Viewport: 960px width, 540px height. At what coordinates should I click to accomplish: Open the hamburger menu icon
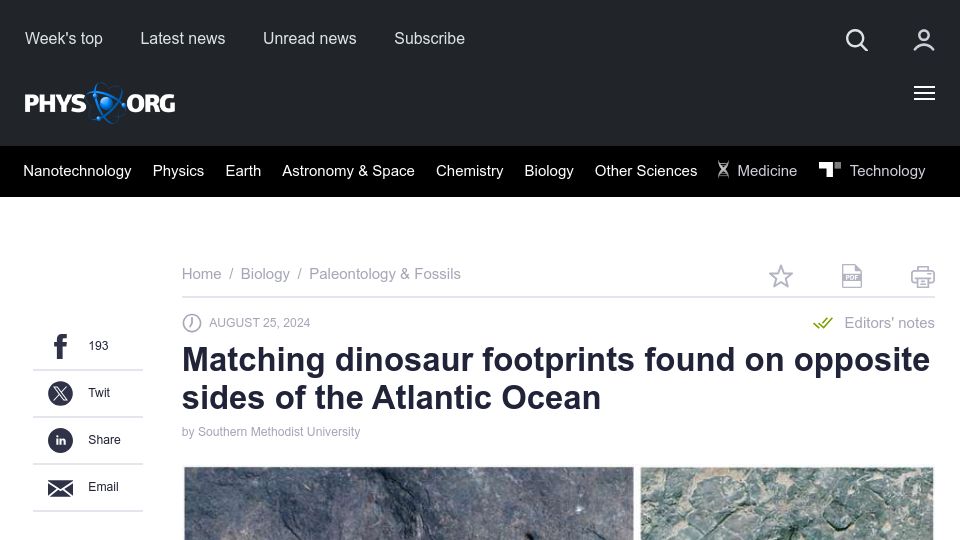point(924,93)
